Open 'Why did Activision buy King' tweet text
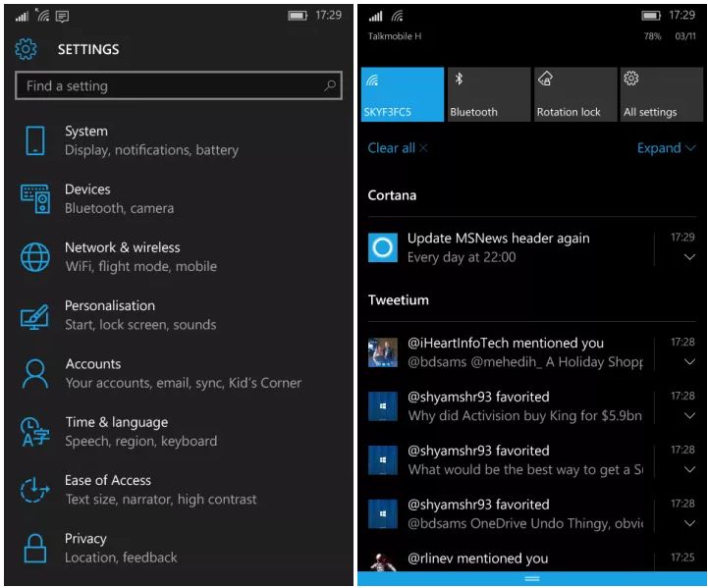708x588 pixels. pos(525,415)
